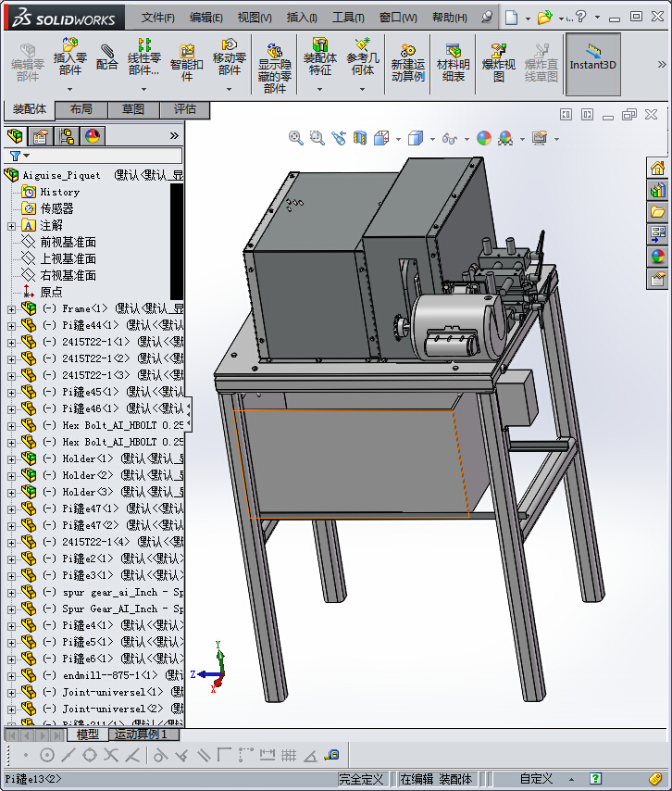Expand the 注解 (Annotations) tree node
Screen dimensions: 672x791
click(x=12, y=226)
